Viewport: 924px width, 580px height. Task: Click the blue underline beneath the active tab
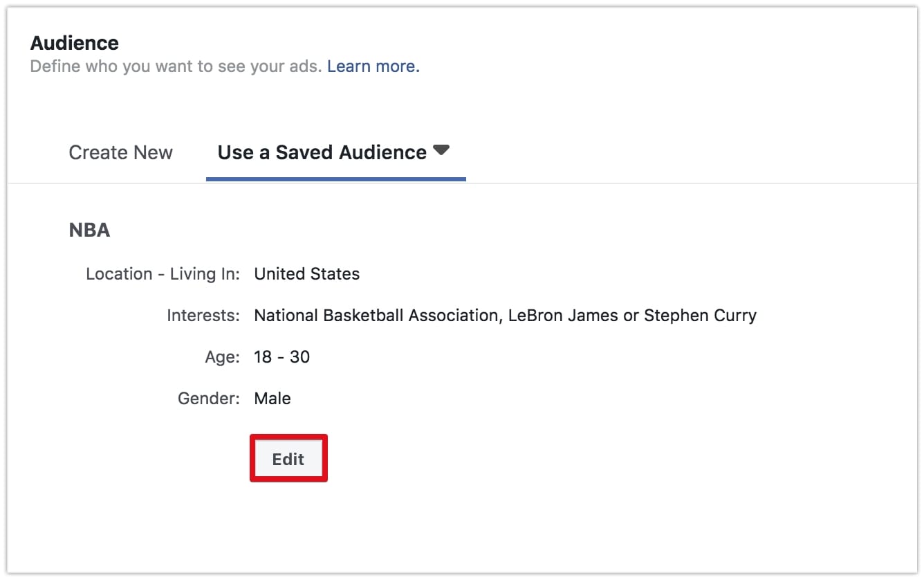click(x=336, y=179)
